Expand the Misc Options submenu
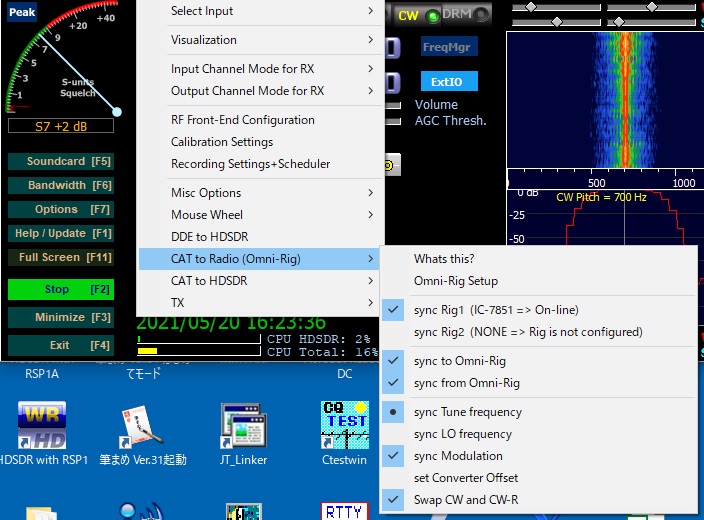The width and height of the screenshot is (704, 520). (260, 193)
